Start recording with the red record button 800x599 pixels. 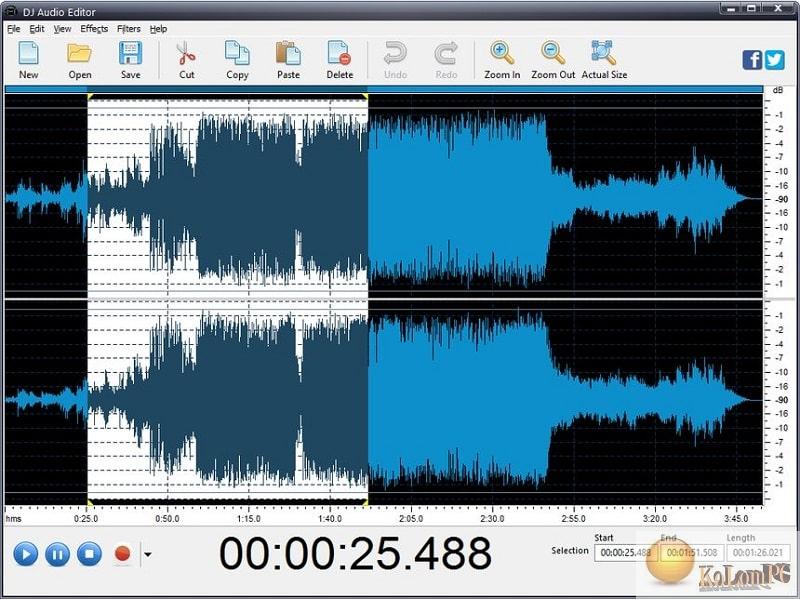(x=122, y=554)
